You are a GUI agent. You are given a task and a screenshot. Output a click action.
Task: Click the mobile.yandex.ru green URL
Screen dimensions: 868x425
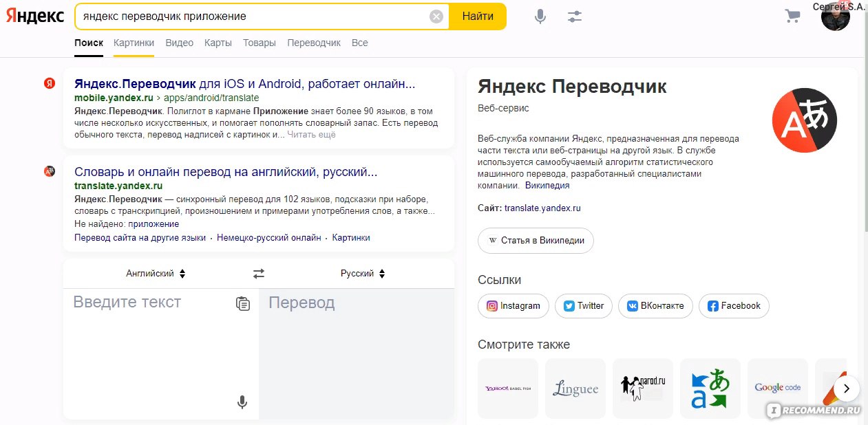pyautogui.click(x=114, y=98)
